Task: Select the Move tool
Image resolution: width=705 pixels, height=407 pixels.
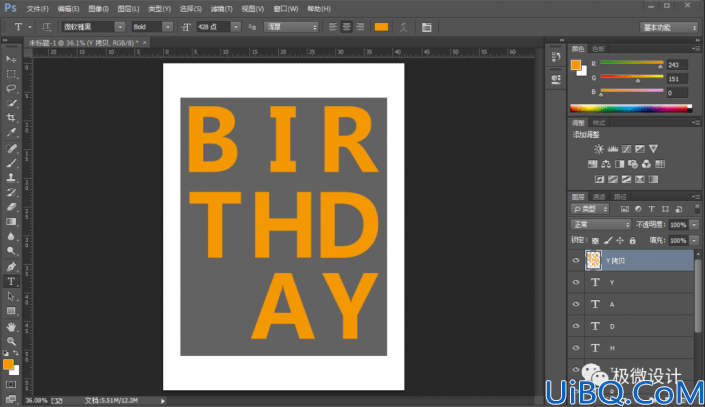Action: click(11, 59)
